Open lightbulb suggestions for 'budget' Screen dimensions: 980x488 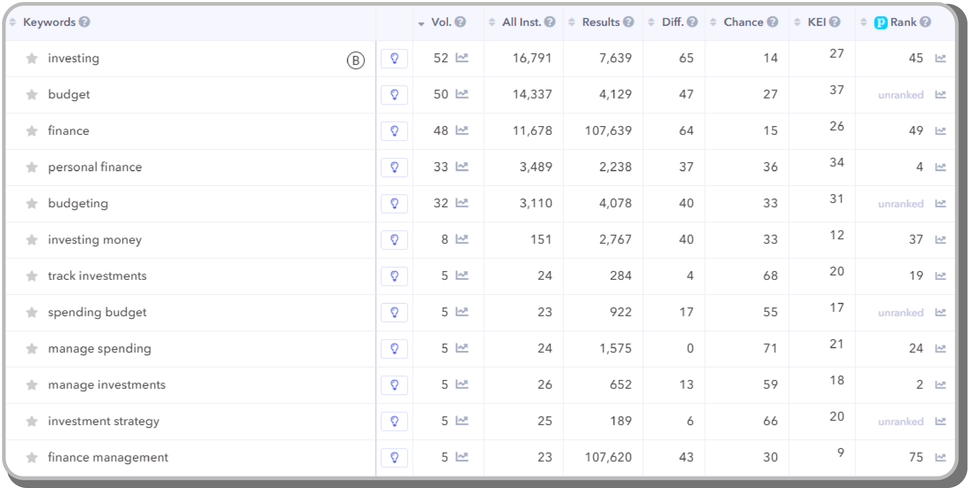(394, 95)
